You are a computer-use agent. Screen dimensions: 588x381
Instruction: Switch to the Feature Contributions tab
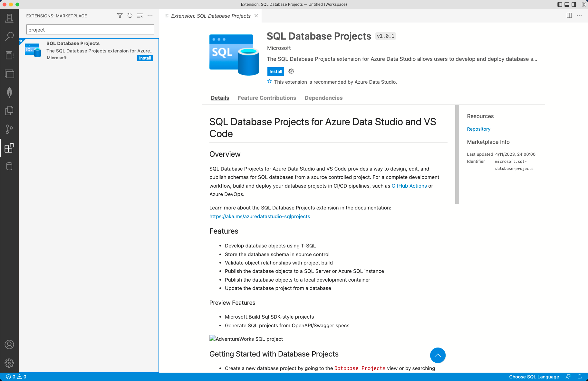(267, 98)
